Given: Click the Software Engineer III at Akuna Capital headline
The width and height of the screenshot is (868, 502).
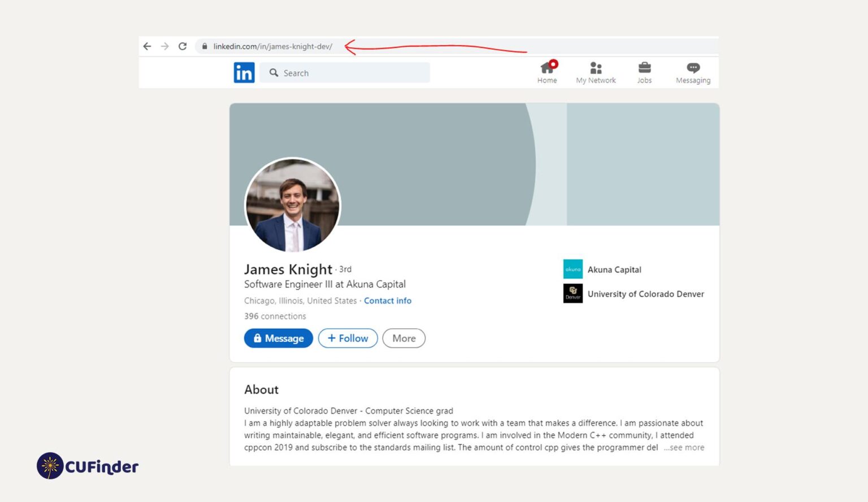Looking at the screenshot, I should [x=325, y=285].
